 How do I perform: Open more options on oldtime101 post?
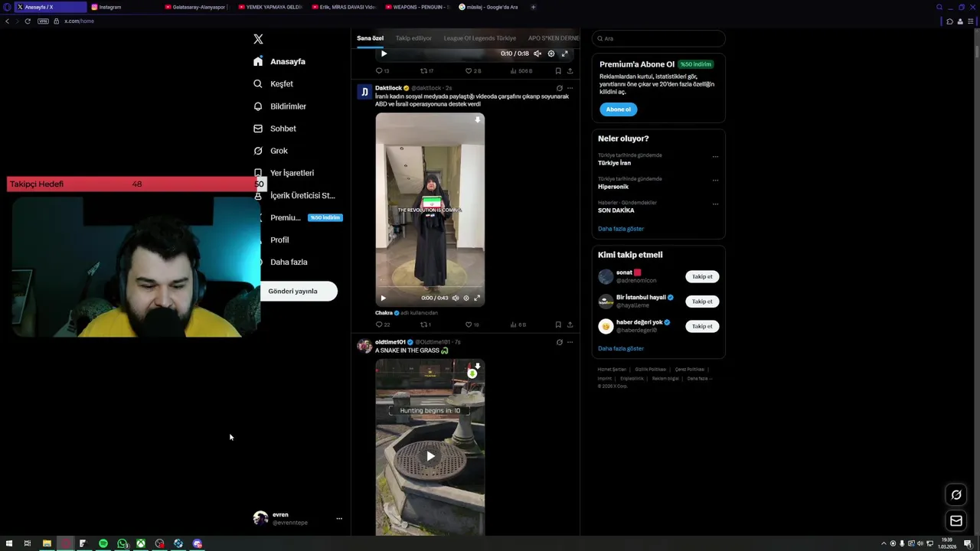pyautogui.click(x=570, y=342)
